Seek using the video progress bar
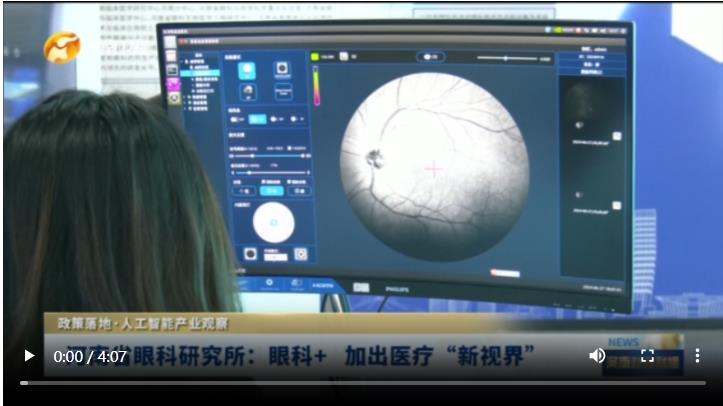The width and height of the screenshot is (723, 406). click(x=362, y=382)
